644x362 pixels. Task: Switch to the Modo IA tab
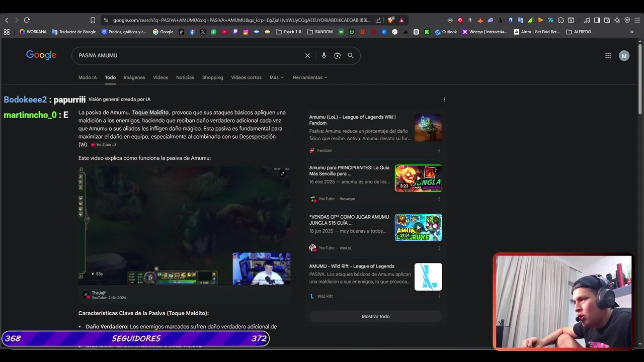coord(88,77)
